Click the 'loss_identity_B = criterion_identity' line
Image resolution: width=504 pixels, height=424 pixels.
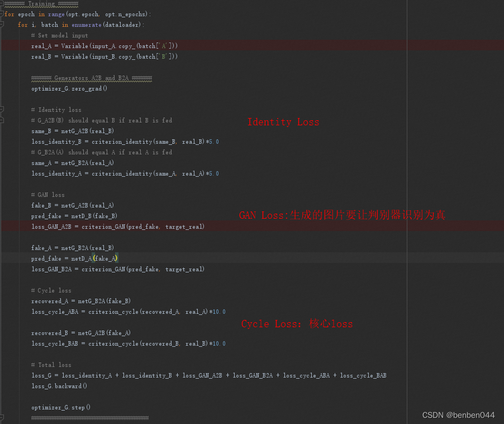pyautogui.click(x=125, y=142)
